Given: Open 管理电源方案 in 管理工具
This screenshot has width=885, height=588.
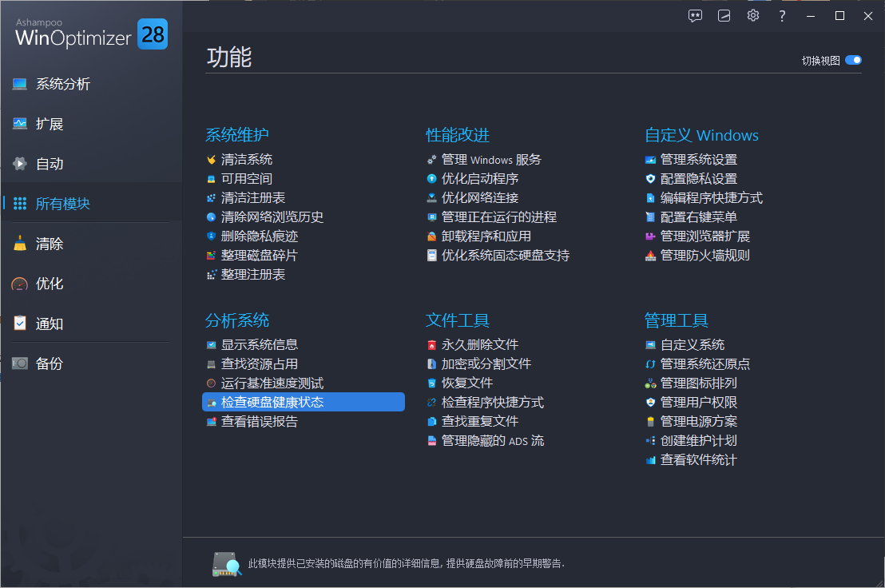Looking at the screenshot, I should click(x=698, y=421).
